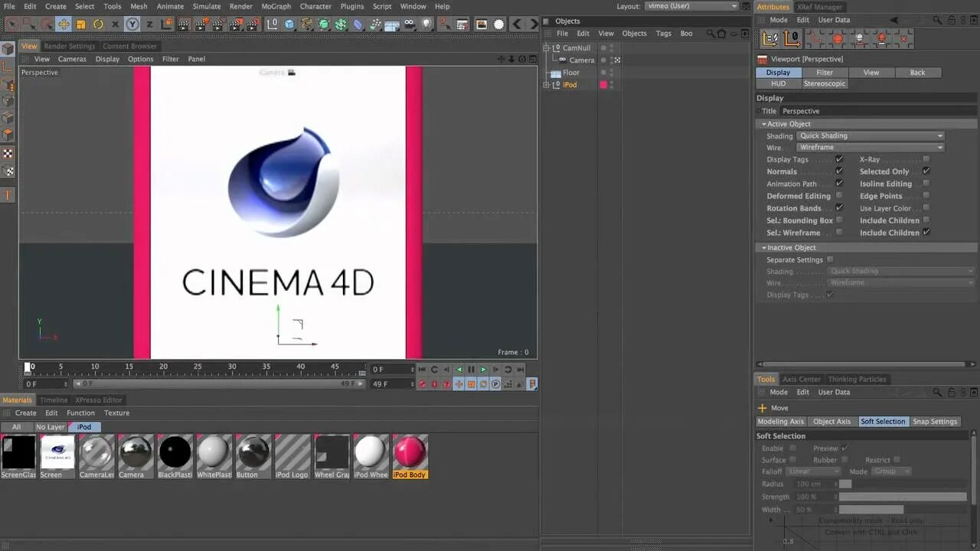
Task: Switch to Render Settings tab
Action: click(x=70, y=46)
